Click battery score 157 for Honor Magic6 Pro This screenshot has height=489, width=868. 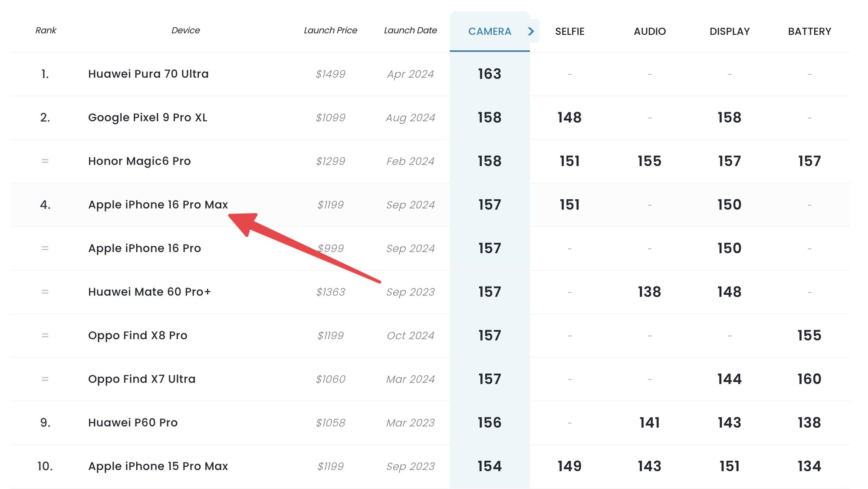click(x=809, y=161)
